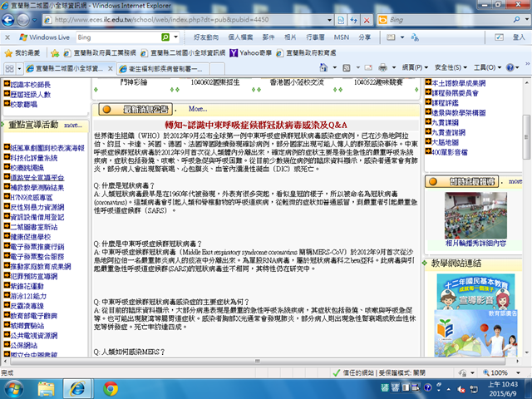Click the green search button in Windows Live toolbar

[165, 37]
